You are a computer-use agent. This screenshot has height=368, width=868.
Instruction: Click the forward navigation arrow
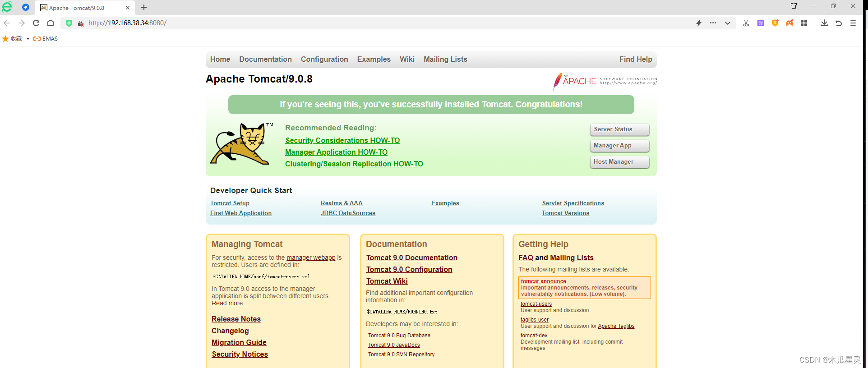pyautogui.click(x=21, y=23)
